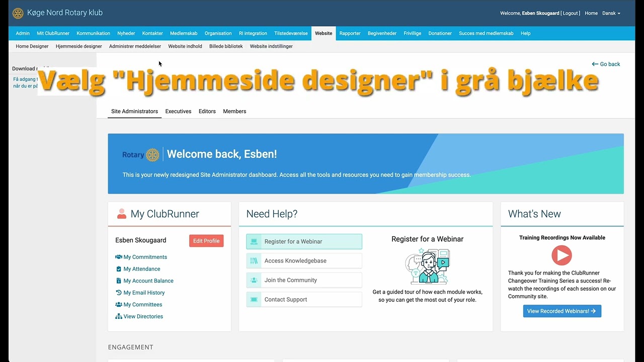
Task: Switch to the Executives tab
Action: (x=178, y=111)
